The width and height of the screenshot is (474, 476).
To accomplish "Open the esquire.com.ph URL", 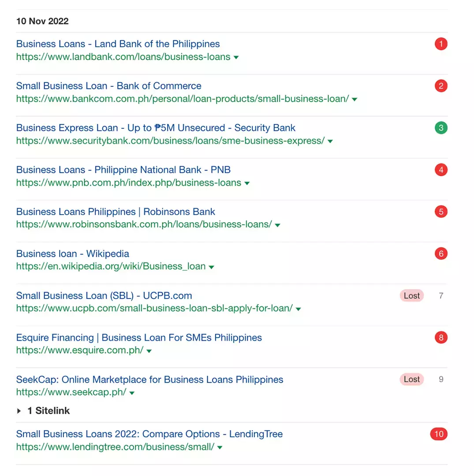I will point(80,350).
